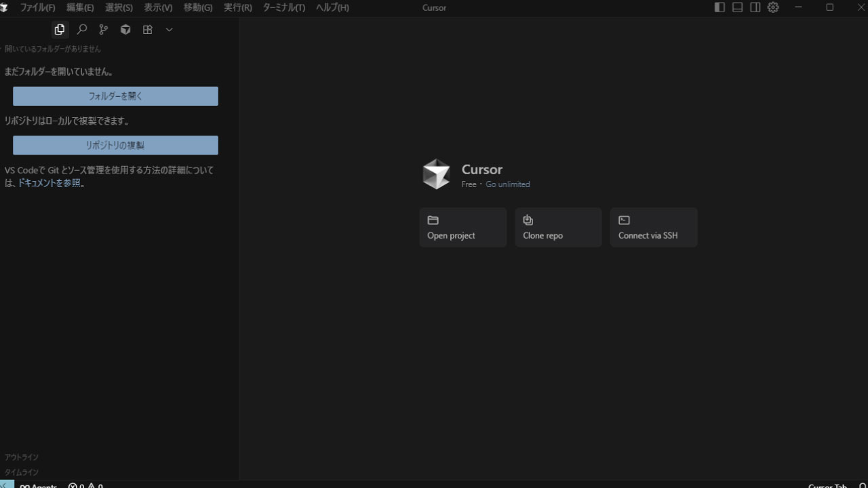The height and width of the screenshot is (488, 868).
Task: Click the Open project card
Action: pyautogui.click(x=463, y=227)
